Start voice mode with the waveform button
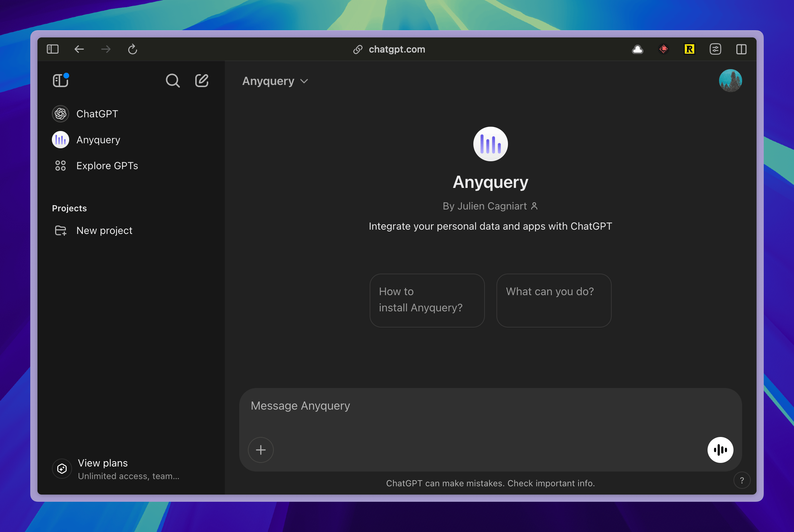Screen dimensions: 794x532 (720, 450)
